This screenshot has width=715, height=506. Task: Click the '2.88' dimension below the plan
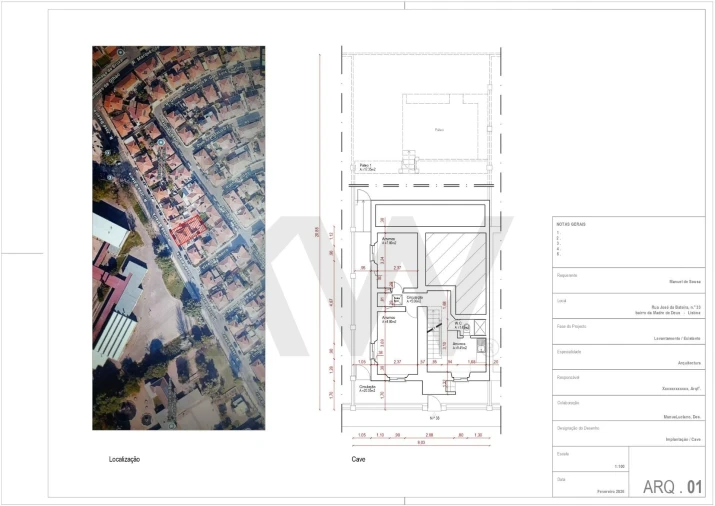[x=429, y=435]
